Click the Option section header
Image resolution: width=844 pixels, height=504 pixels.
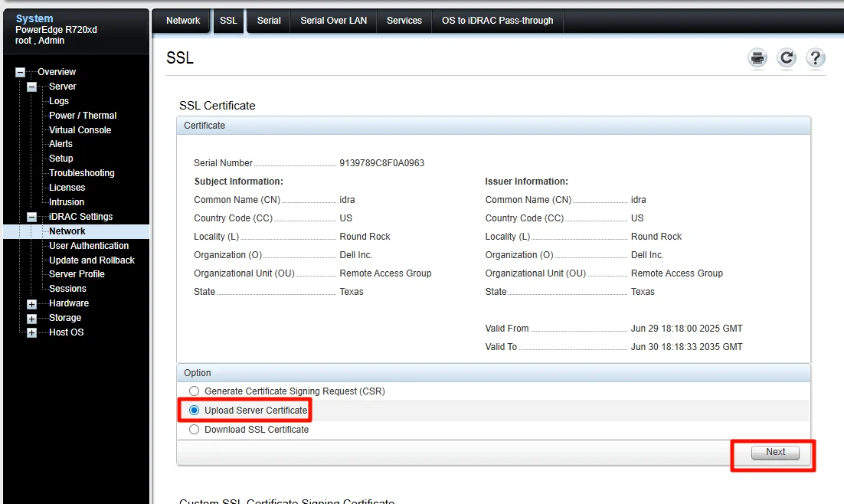[x=493, y=373]
